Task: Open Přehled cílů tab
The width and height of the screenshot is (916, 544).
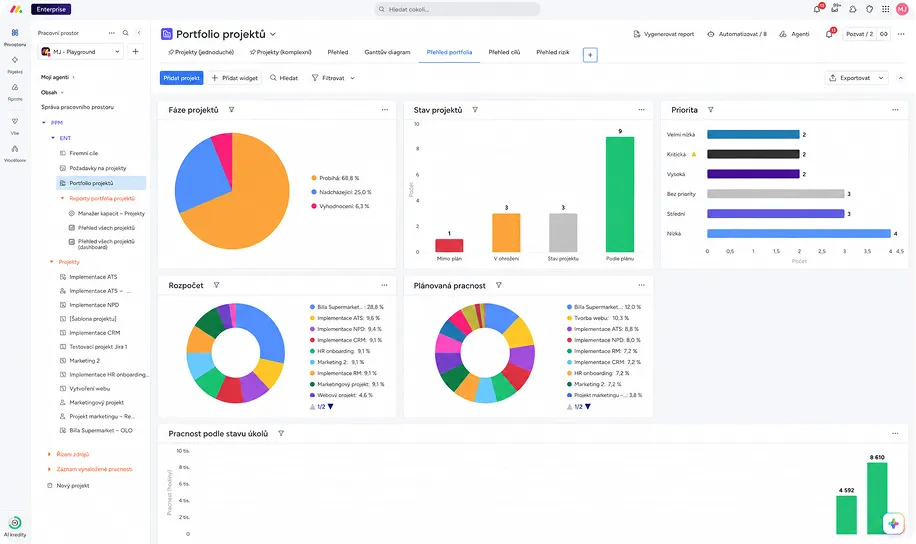Action: (504, 52)
